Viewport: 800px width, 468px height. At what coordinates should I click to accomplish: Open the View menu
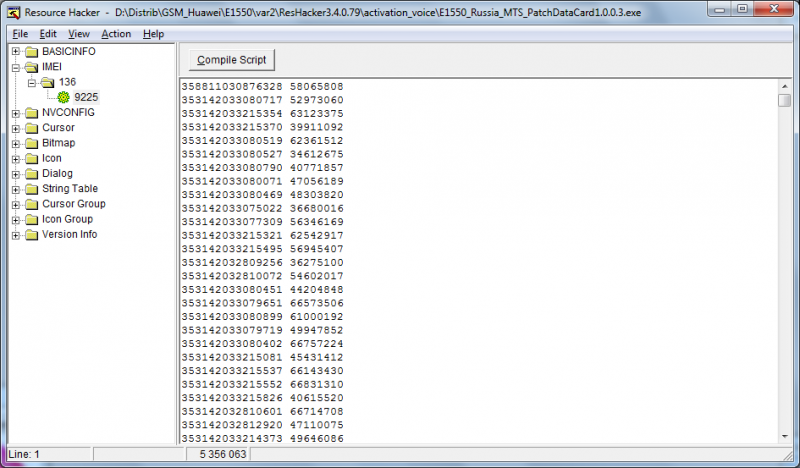pos(79,34)
